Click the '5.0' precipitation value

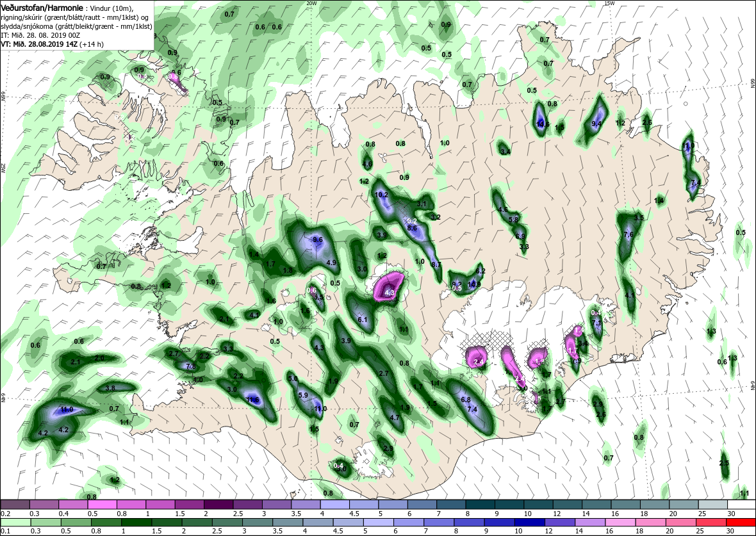[293, 379]
